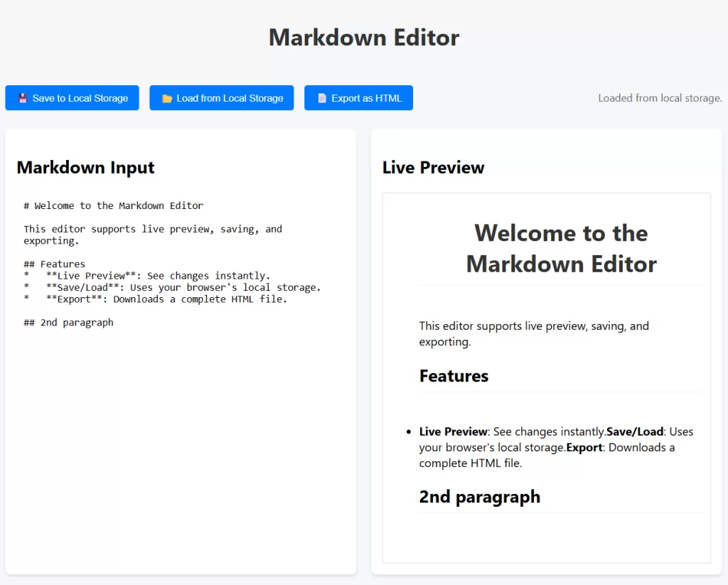Load markdown from local storage
728x585 pixels.
221,97
